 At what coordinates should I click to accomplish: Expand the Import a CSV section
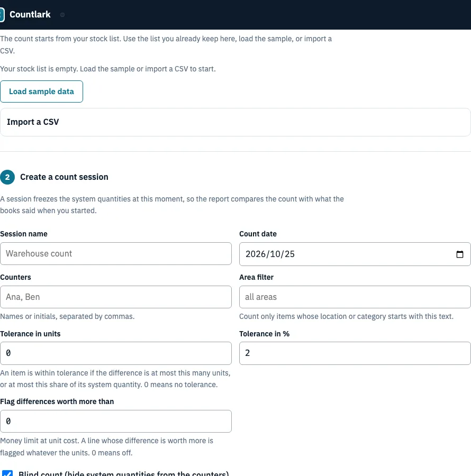235,122
